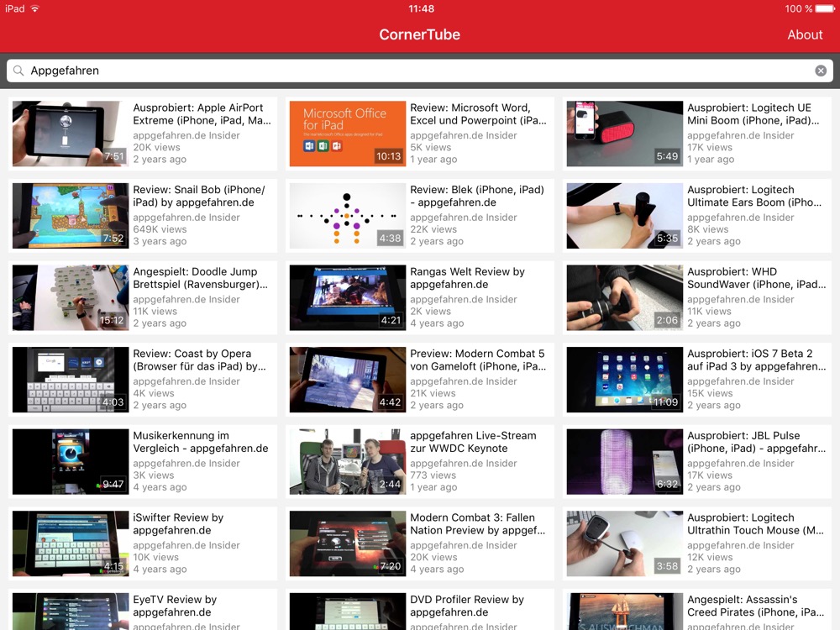Open Rangas Welt Review video title
This screenshot has width=840, height=630.
[467, 278]
